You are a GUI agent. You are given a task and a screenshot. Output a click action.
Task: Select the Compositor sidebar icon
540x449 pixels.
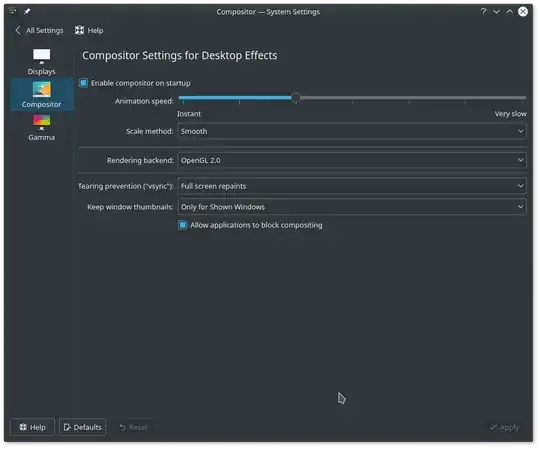pyautogui.click(x=41, y=90)
